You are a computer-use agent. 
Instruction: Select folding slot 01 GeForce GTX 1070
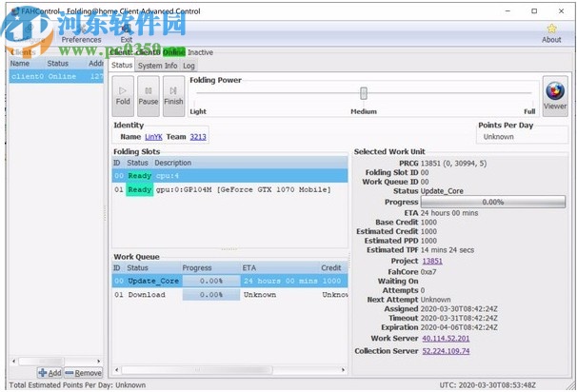tap(230, 189)
